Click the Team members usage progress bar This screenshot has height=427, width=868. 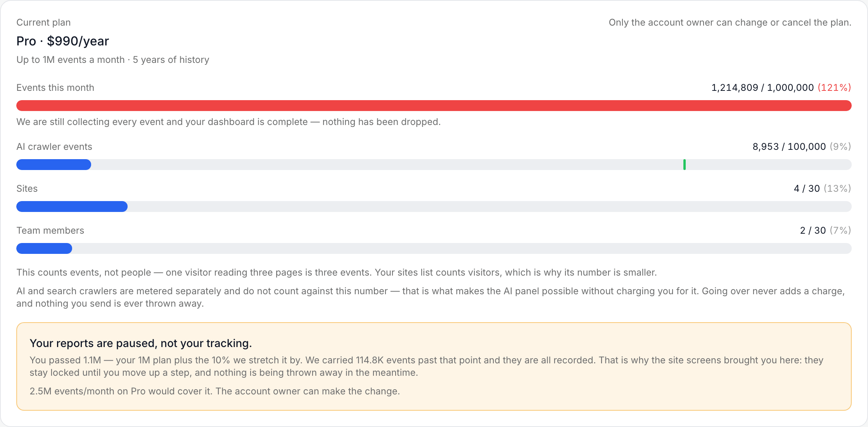[434, 248]
